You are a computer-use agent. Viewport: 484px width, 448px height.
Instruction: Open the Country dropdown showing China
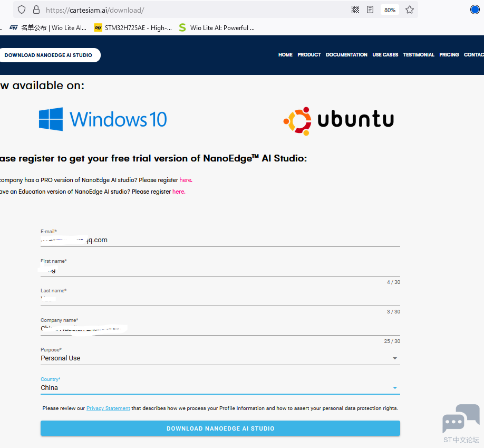[x=220, y=388]
